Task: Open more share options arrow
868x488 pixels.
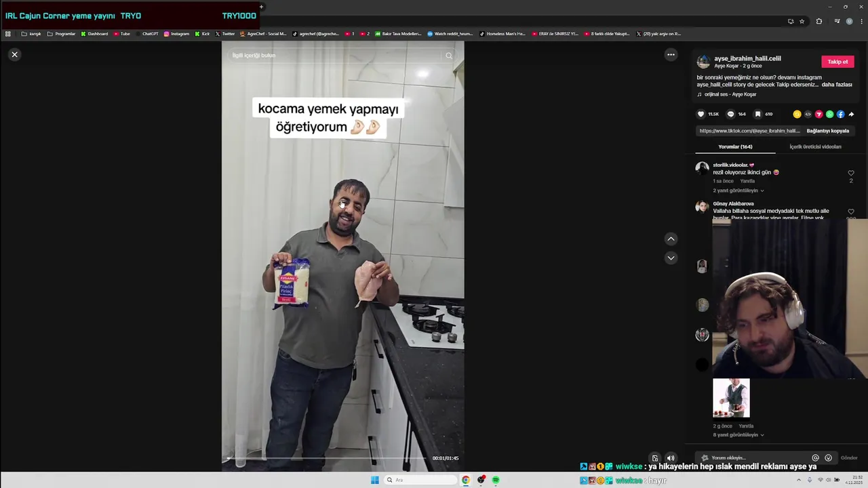Action: [851, 114]
